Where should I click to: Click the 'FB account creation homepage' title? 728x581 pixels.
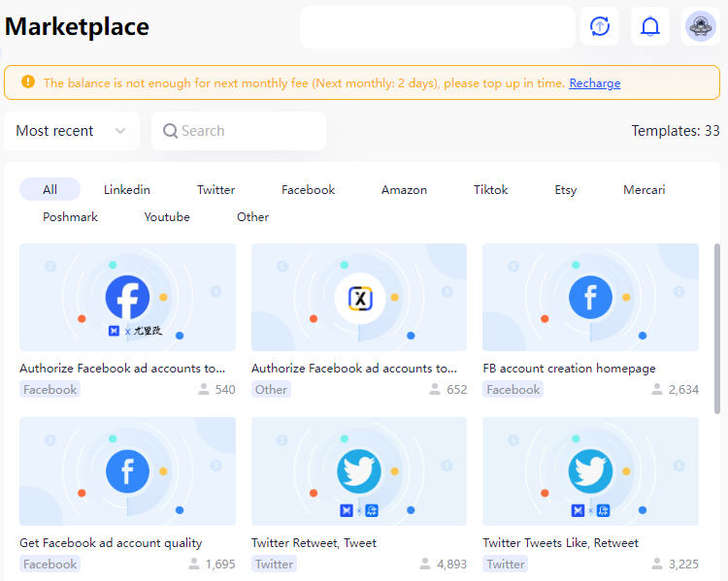coord(569,369)
